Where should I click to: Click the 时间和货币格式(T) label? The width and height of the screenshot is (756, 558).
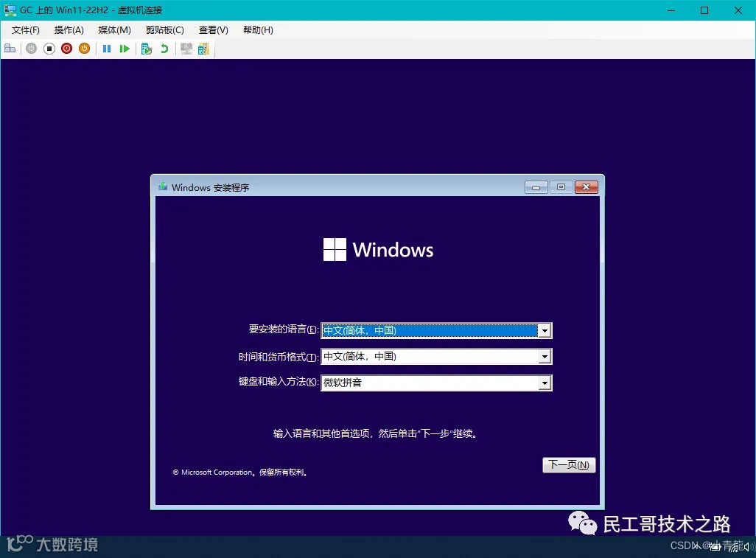279,357
